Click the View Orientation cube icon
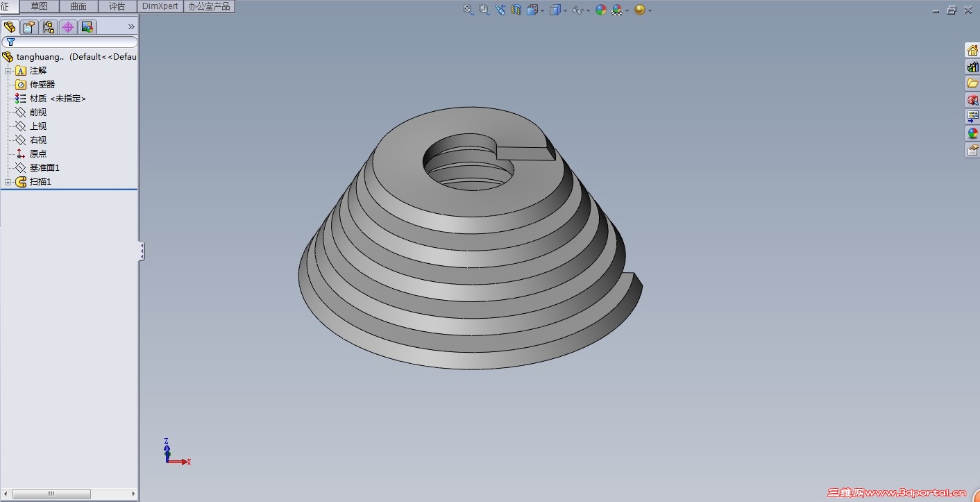 532,10
